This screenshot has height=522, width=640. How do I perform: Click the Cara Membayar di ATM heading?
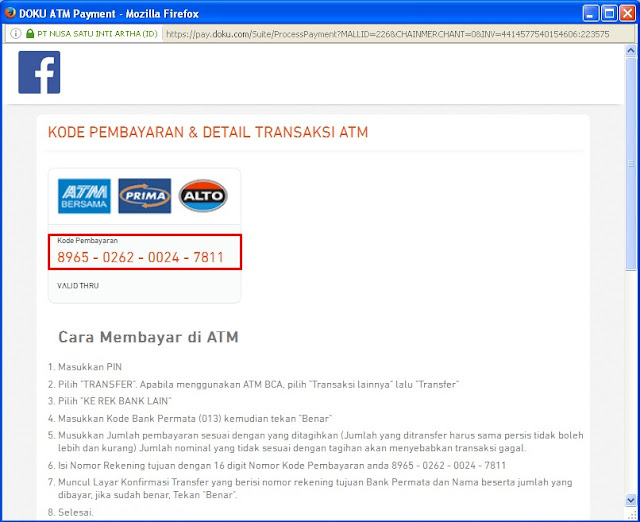pyautogui.click(x=149, y=337)
